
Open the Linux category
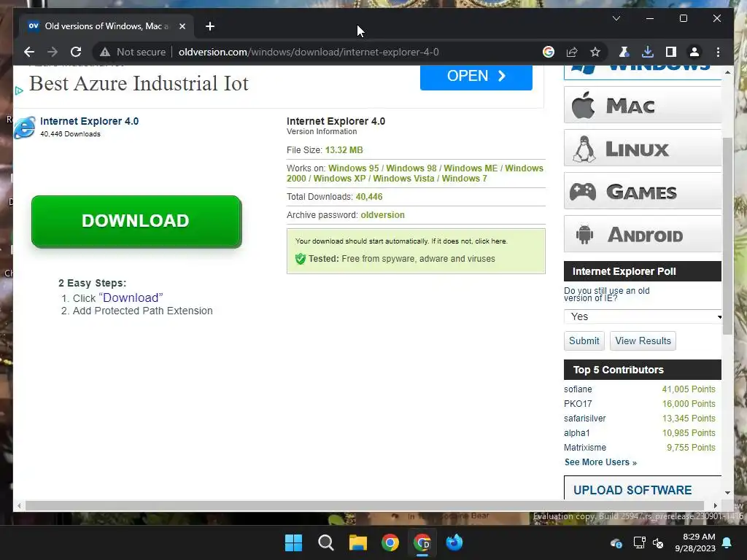point(643,148)
